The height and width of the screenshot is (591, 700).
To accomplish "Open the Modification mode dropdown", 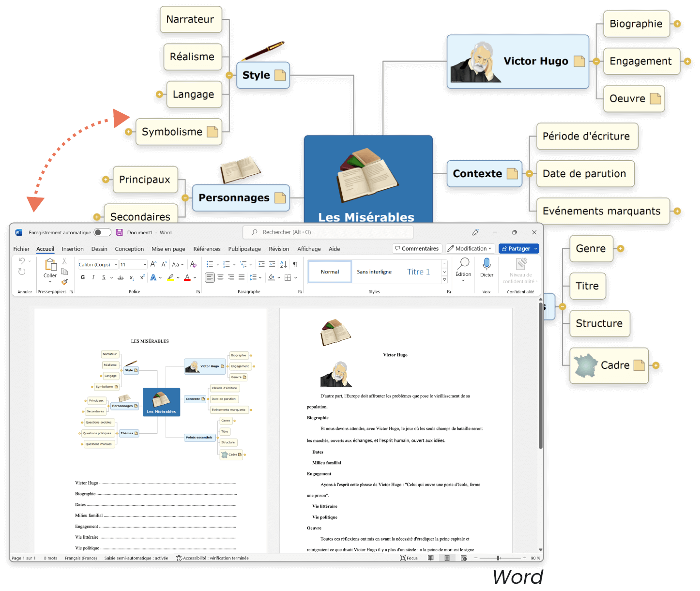I will pos(470,249).
